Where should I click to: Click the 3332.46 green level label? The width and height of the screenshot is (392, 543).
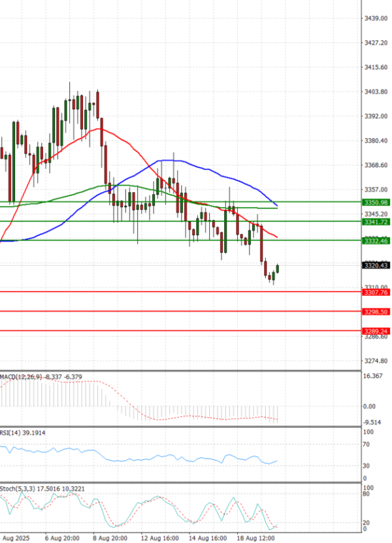[x=375, y=241]
